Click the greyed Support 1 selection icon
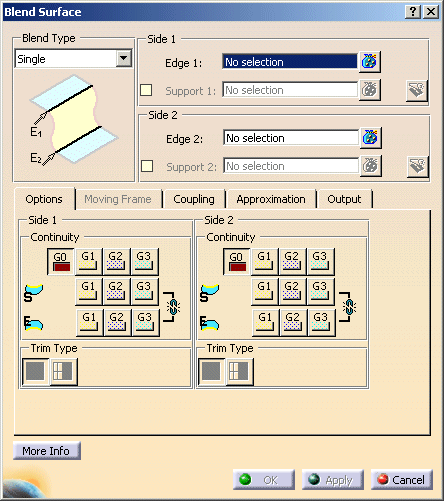The width and height of the screenshot is (444, 501). pos(370,90)
